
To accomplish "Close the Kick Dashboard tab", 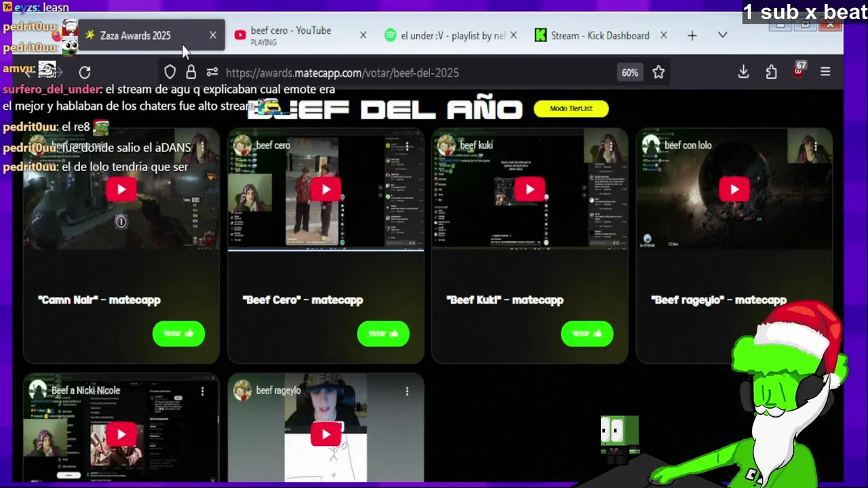I will click(663, 35).
